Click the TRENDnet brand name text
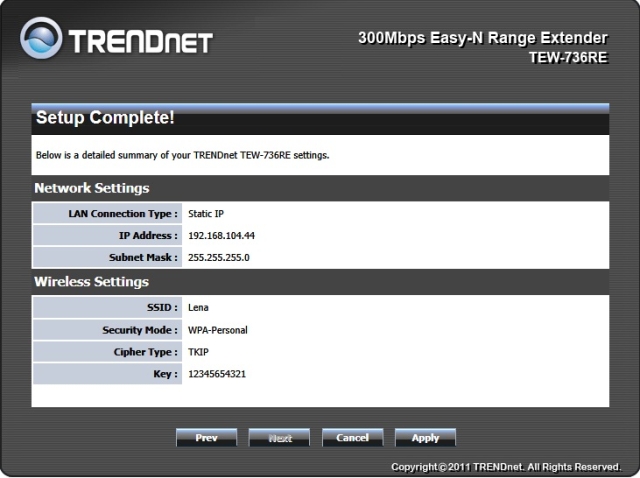The height and width of the screenshot is (478, 640). [141, 44]
